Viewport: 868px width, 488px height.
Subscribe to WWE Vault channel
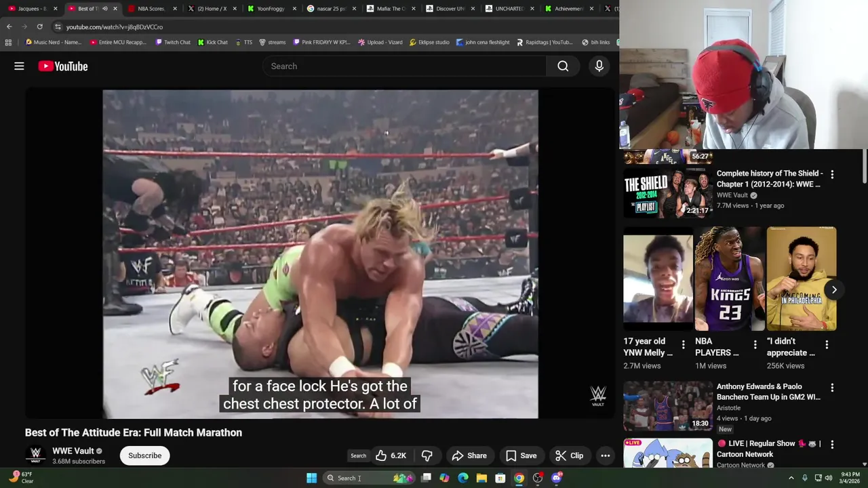click(145, 455)
